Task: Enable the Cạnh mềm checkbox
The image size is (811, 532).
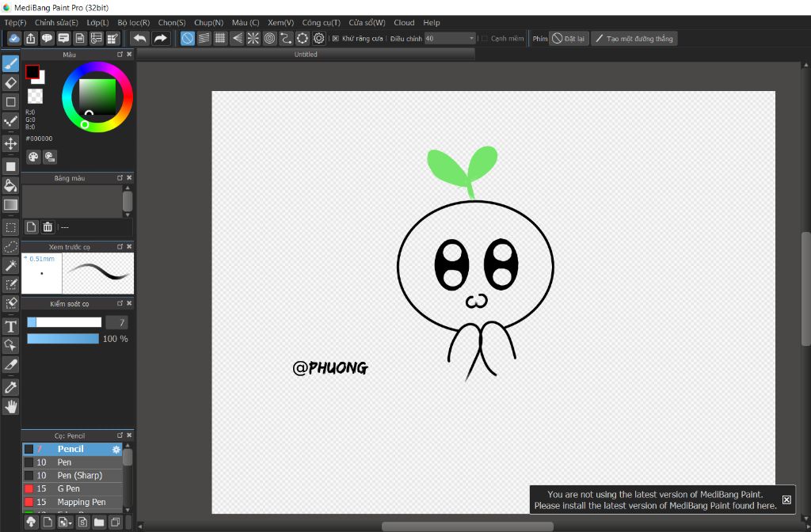Action: pos(485,38)
